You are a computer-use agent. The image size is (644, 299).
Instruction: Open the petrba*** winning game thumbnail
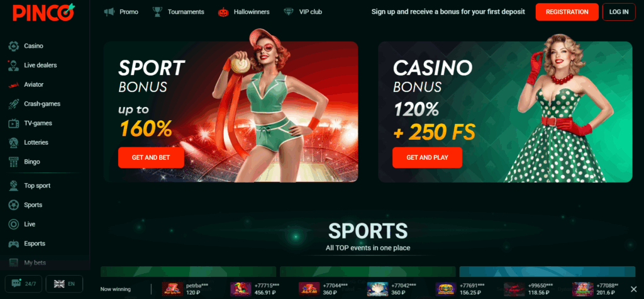pyautogui.click(x=172, y=289)
